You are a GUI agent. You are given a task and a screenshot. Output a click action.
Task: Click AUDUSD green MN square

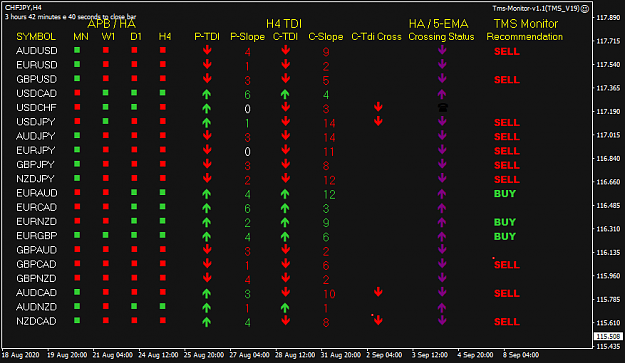click(77, 50)
